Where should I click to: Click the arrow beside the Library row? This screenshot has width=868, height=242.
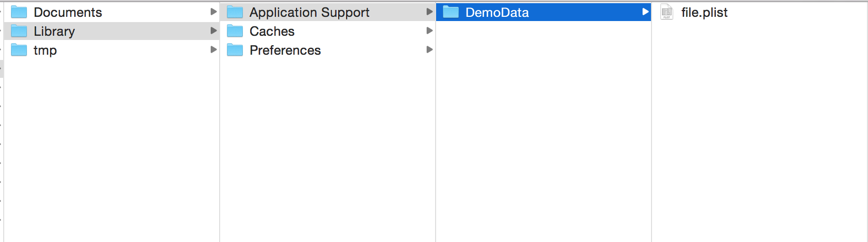coord(213,31)
